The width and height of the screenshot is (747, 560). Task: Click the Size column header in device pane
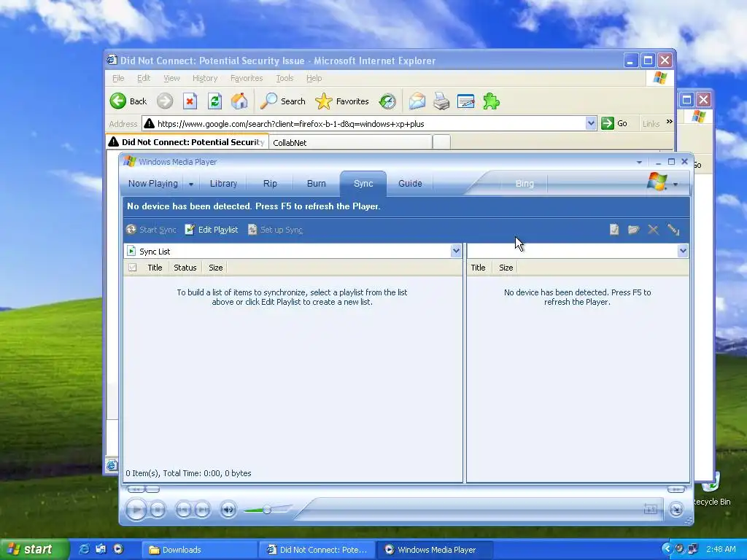pyautogui.click(x=506, y=268)
